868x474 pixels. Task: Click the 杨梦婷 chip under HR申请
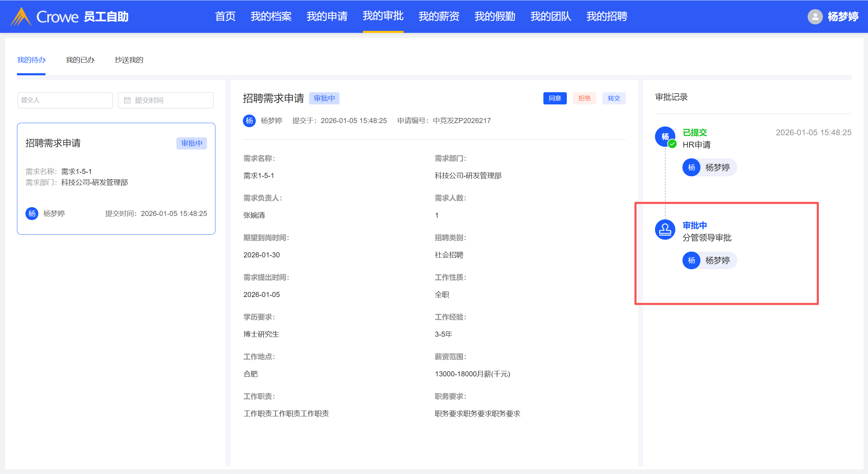[x=710, y=167]
